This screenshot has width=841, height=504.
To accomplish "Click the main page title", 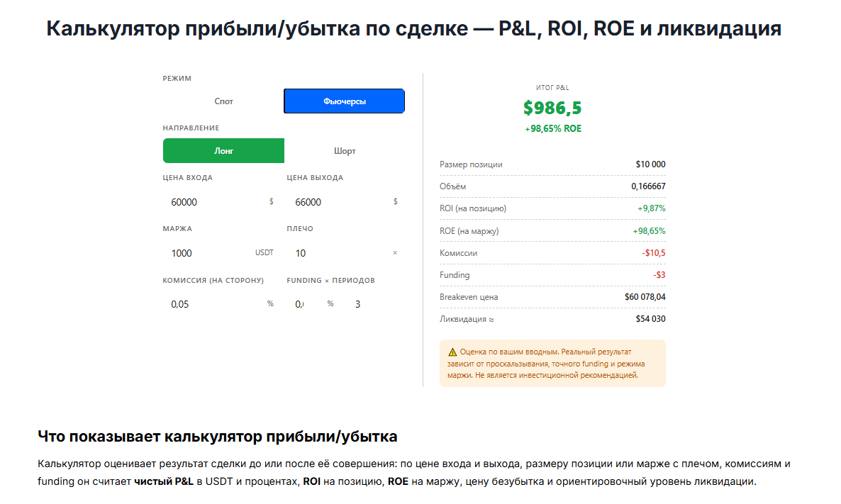I will point(413,28).
